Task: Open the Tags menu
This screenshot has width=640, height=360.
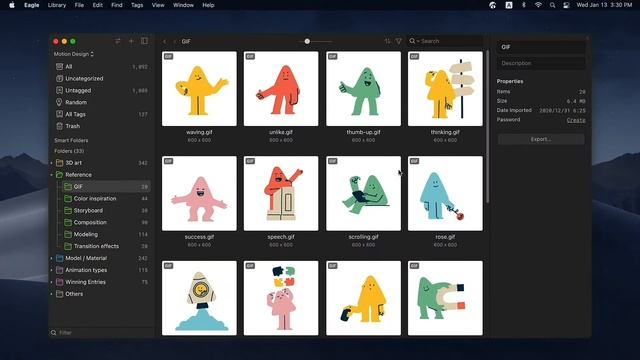Action: (x=137, y=5)
